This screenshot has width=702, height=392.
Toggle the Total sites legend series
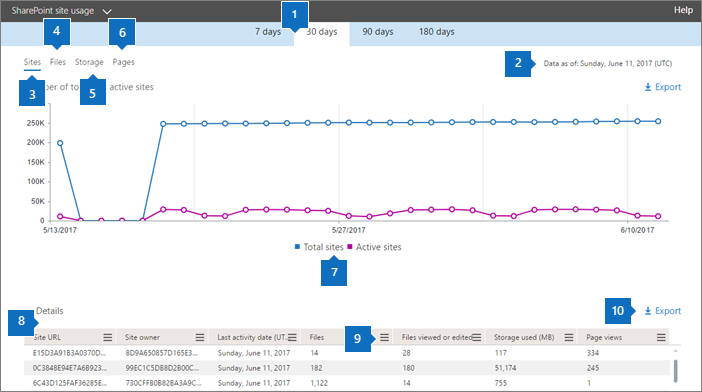[x=319, y=247]
